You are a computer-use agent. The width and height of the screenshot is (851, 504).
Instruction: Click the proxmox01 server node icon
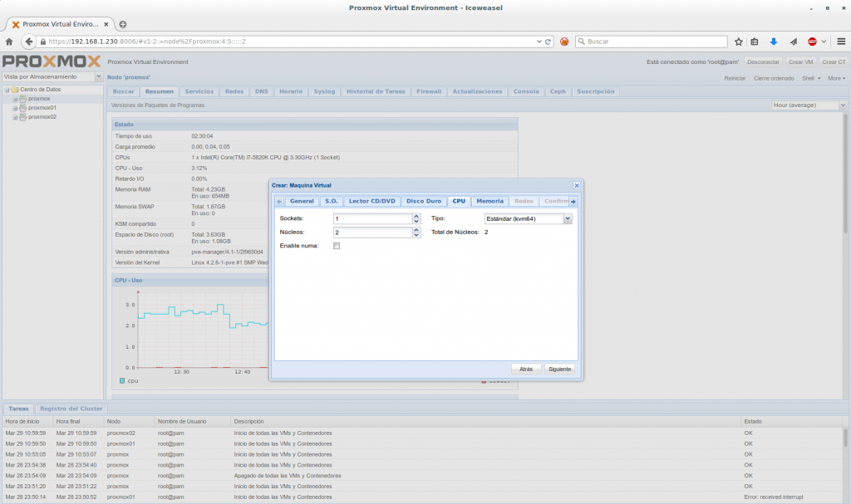[22, 108]
